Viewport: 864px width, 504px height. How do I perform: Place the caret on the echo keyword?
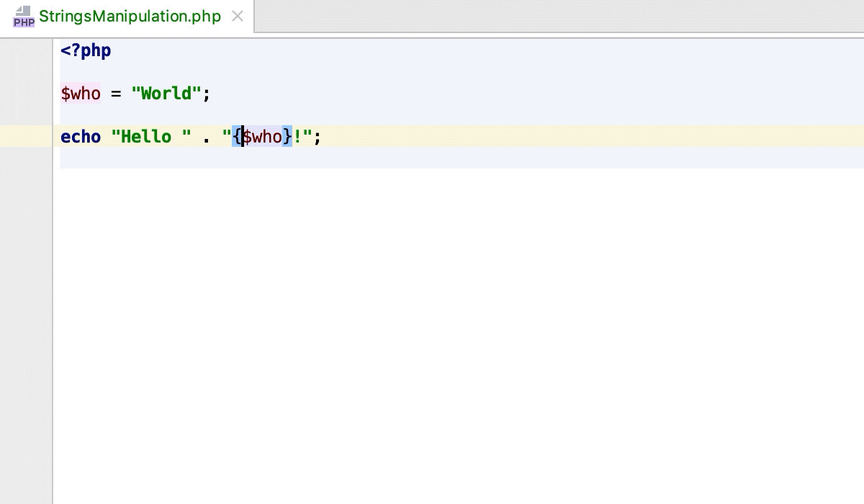(x=79, y=137)
